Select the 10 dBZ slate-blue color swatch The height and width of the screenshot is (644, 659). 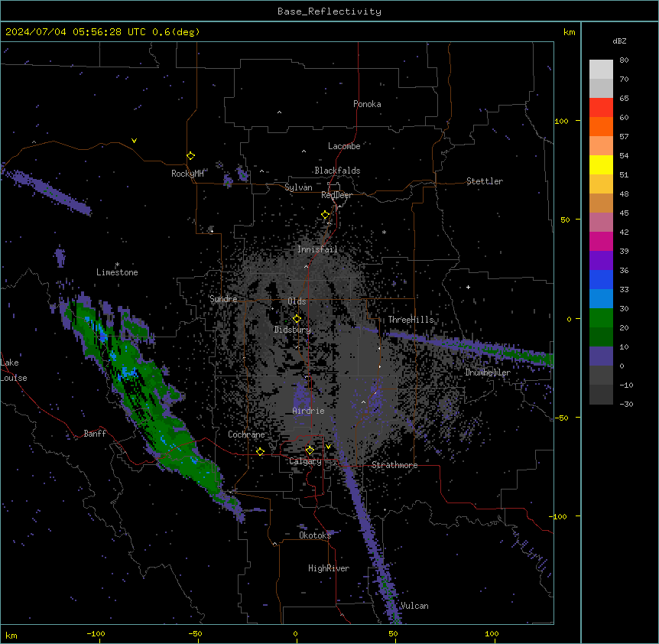coord(601,356)
